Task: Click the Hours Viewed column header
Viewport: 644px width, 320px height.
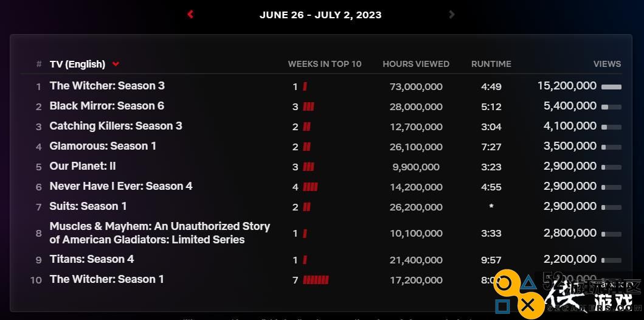Action: (415, 64)
